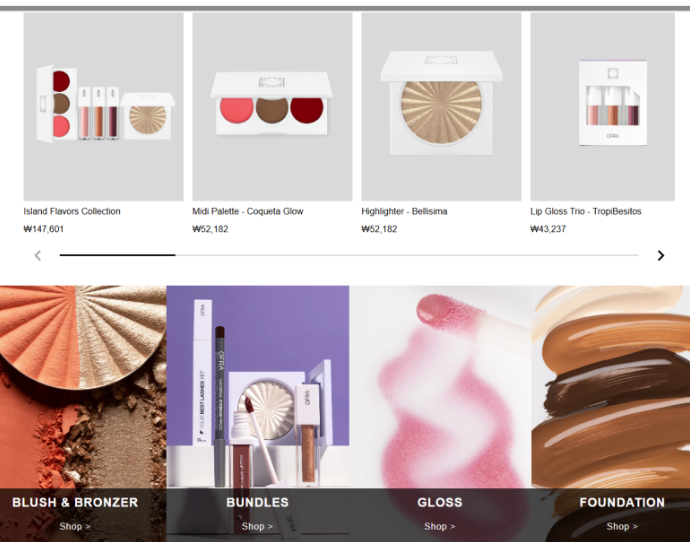Shop the Foundation category
This screenshot has width=690, height=542.
[622, 526]
